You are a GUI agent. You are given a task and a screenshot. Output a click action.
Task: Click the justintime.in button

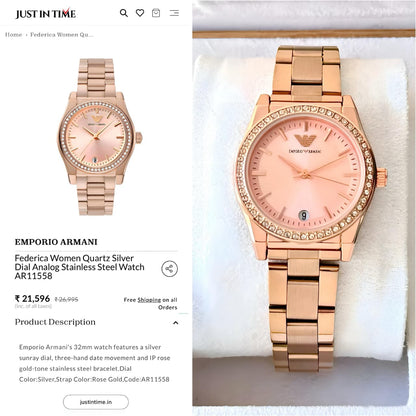[x=96, y=402]
